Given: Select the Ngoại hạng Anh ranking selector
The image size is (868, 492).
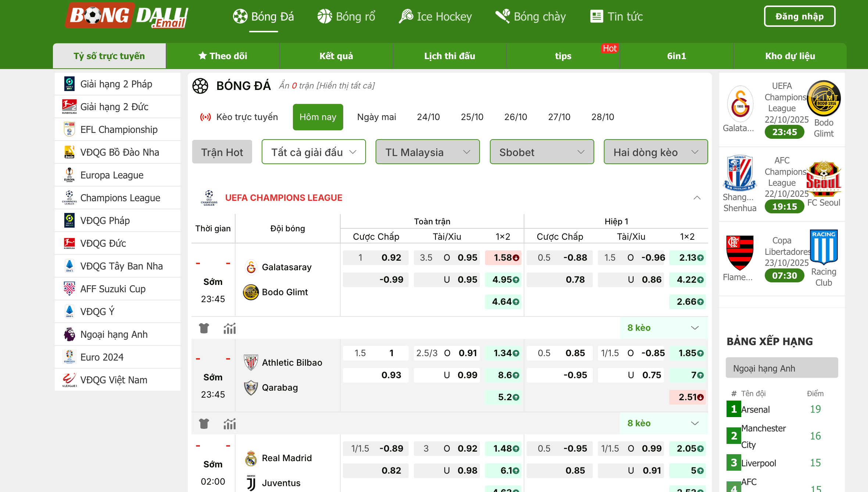Looking at the screenshot, I should click(781, 368).
